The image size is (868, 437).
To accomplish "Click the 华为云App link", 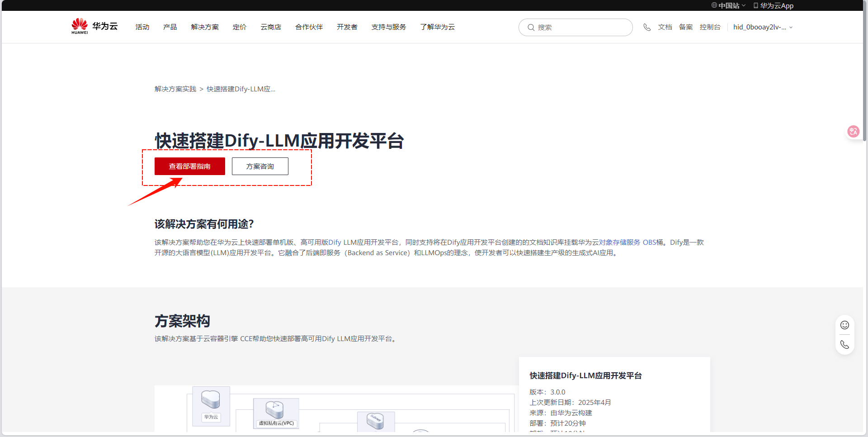I will [x=777, y=5].
